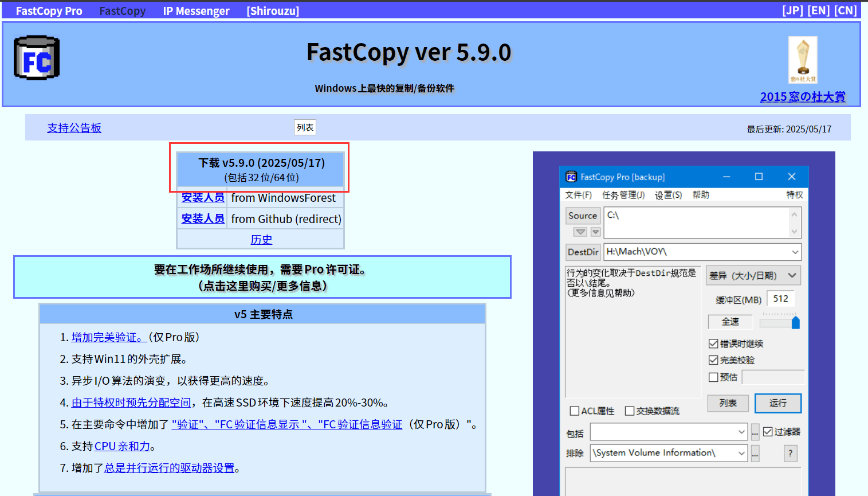Viewport: 868px width, 496px height.
Task: Click the 缓冲区(MB) input field
Action: coord(780,299)
